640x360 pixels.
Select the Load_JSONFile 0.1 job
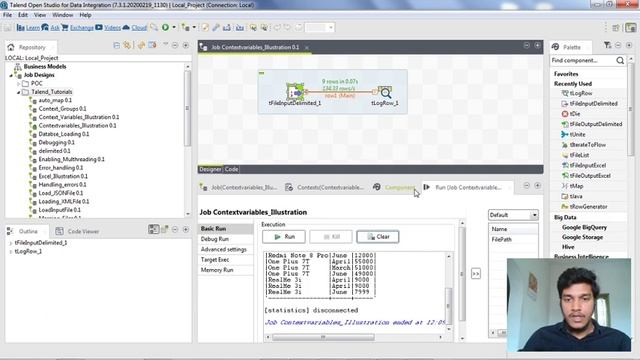pos(60,193)
